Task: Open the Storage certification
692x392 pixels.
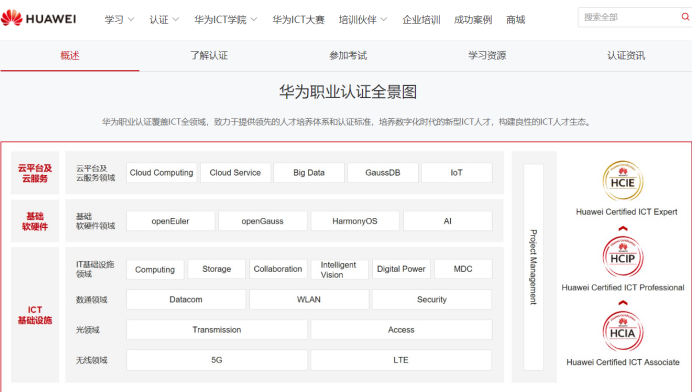Action: tap(216, 269)
